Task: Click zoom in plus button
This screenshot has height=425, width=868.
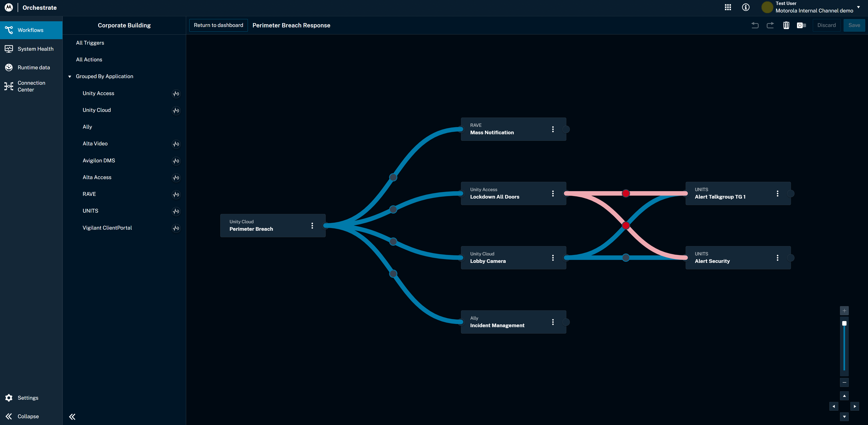Action: coord(844,311)
